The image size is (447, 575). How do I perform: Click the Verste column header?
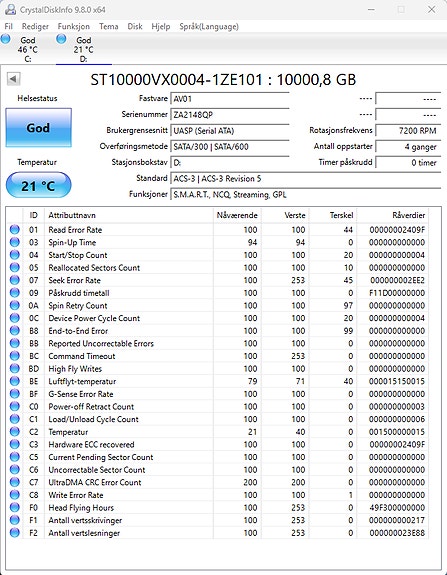pyautogui.click(x=285, y=215)
